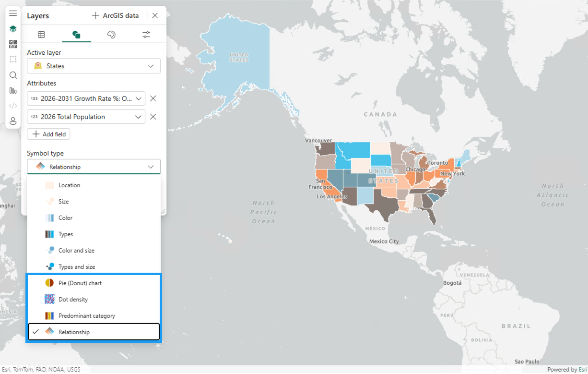This screenshot has width=588, height=374.
Task: Choose Color symbol type
Action: [x=94, y=218]
